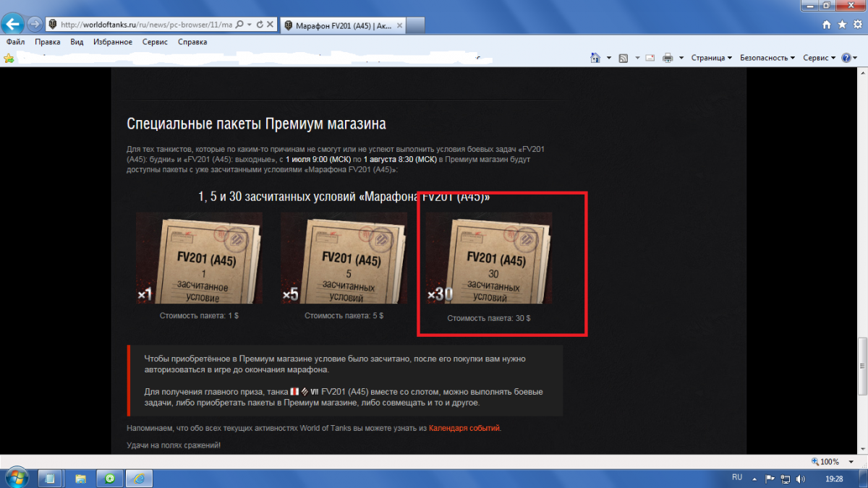868x488 pixels.
Task: Open Windows Explorer from the taskbar
Action: coord(80,478)
